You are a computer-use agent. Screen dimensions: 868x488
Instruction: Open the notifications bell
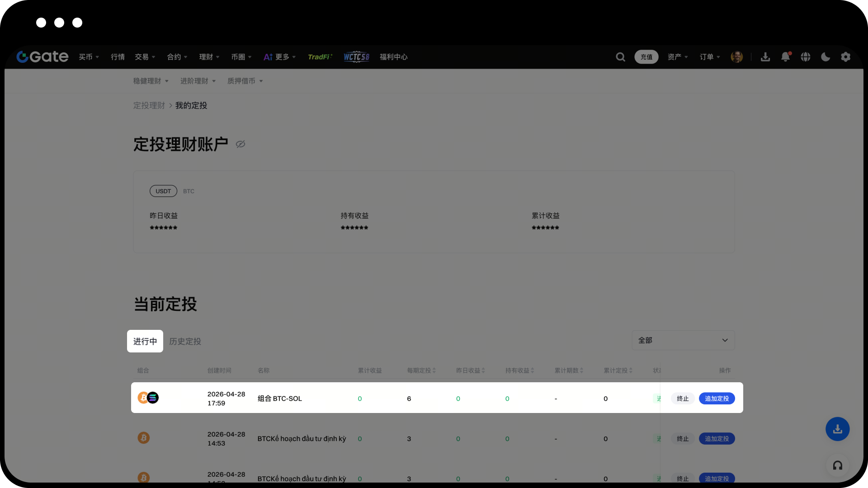point(786,57)
